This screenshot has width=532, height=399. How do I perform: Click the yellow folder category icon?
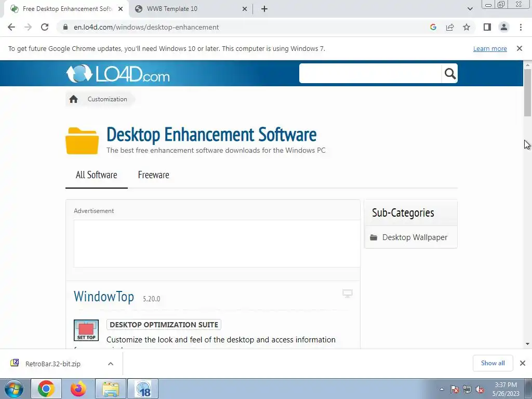[82, 140]
